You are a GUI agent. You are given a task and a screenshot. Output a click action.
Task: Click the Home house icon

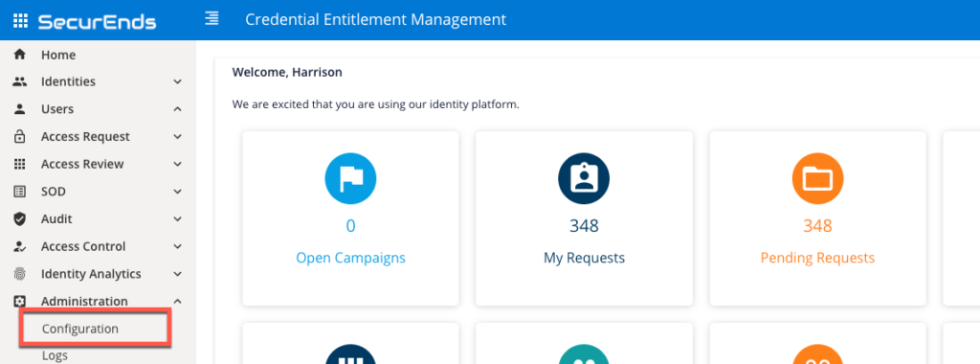pos(20,55)
